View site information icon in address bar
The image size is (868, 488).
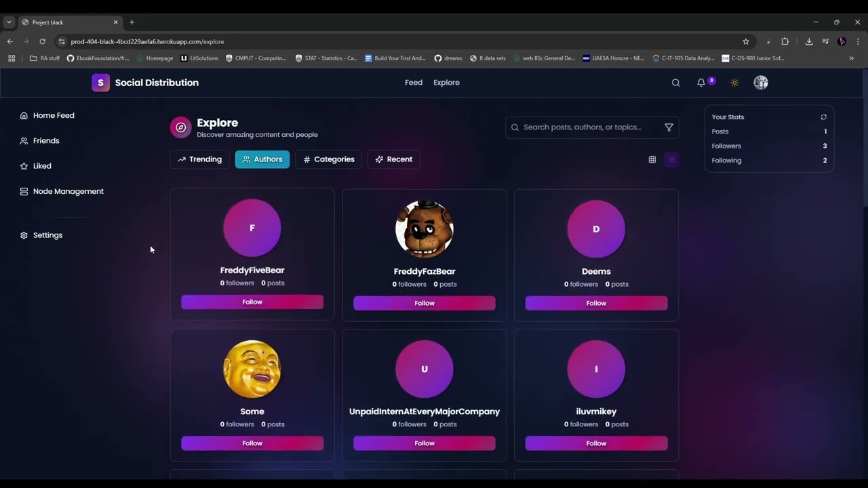pyautogui.click(x=62, y=41)
